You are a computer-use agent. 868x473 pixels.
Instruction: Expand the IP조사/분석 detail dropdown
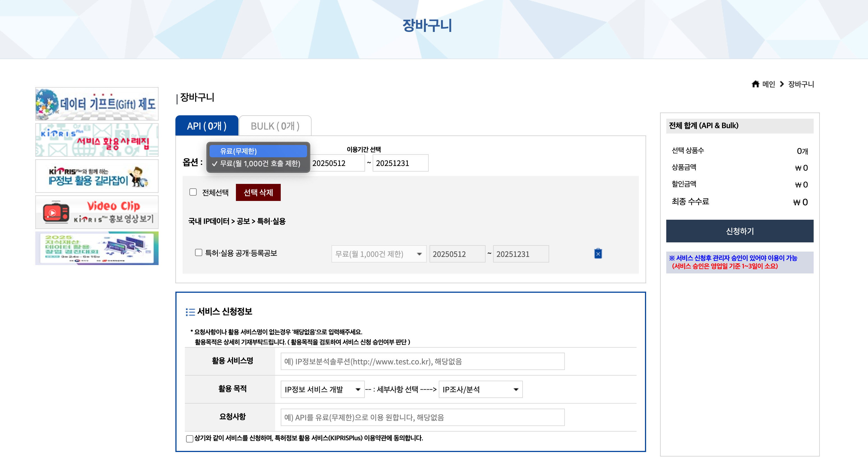[480, 389]
